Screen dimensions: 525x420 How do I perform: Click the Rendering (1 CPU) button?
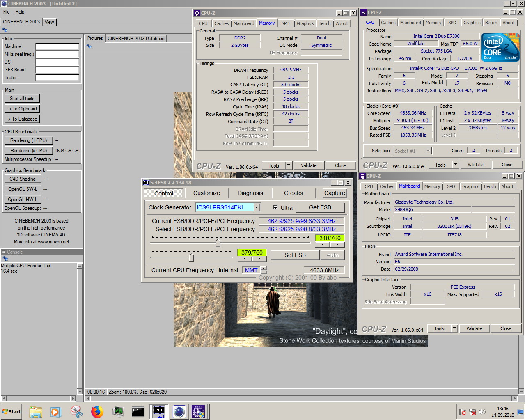(x=29, y=140)
